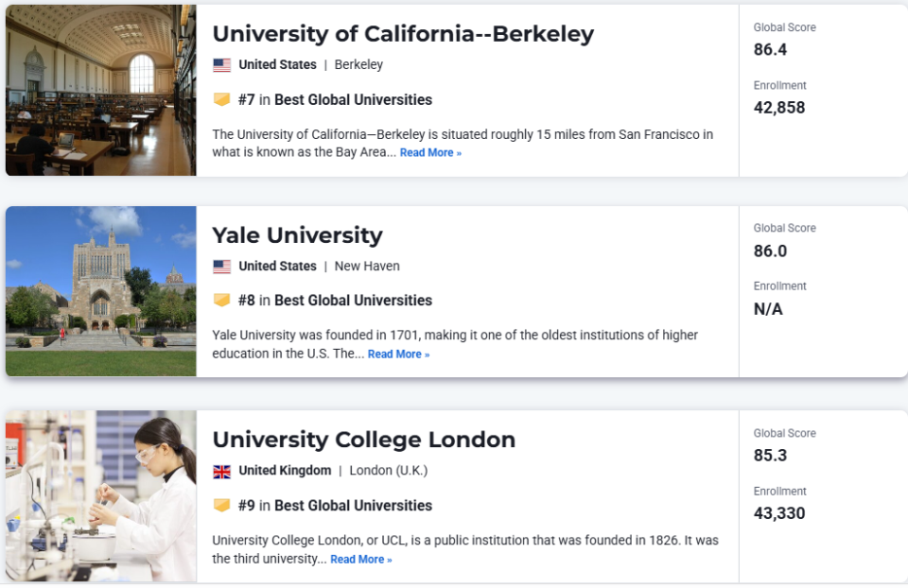Image resolution: width=908 pixels, height=588 pixels.
Task: Click the Yale campus building photo
Action: [101, 291]
